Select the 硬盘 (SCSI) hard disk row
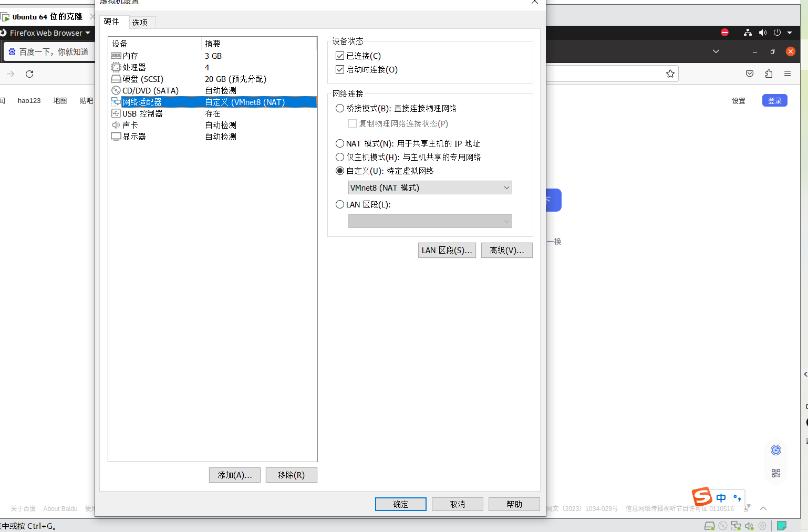 pyautogui.click(x=213, y=79)
